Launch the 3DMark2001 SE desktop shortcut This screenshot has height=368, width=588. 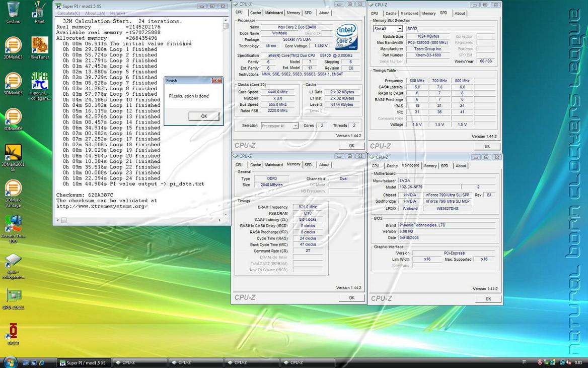(x=13, y=158)
